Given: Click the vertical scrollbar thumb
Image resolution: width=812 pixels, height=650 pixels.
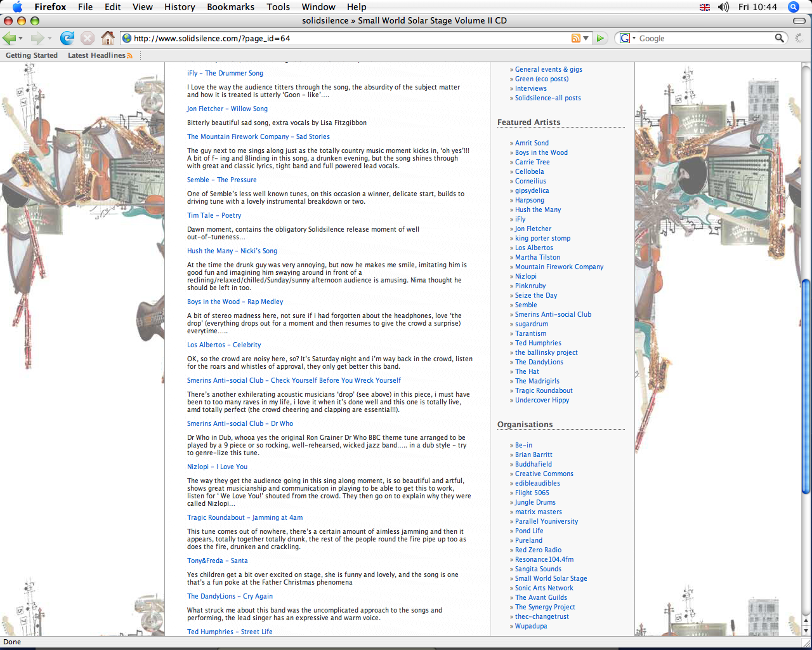Looking at the screenshot, I should pos(806,386).
